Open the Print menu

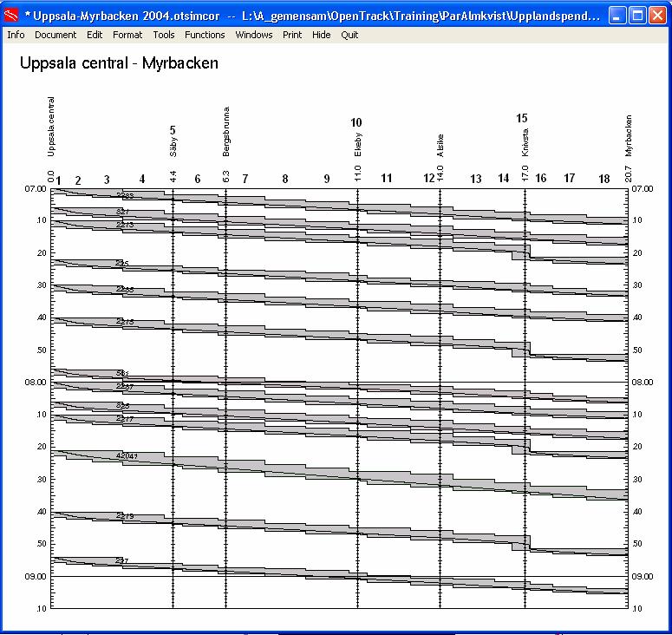point(292,35)
